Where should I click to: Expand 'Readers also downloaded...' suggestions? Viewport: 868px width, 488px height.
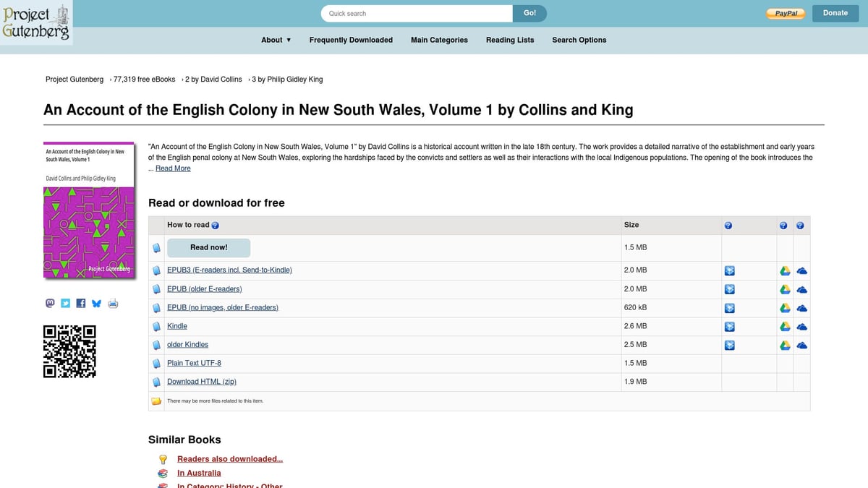230,458
